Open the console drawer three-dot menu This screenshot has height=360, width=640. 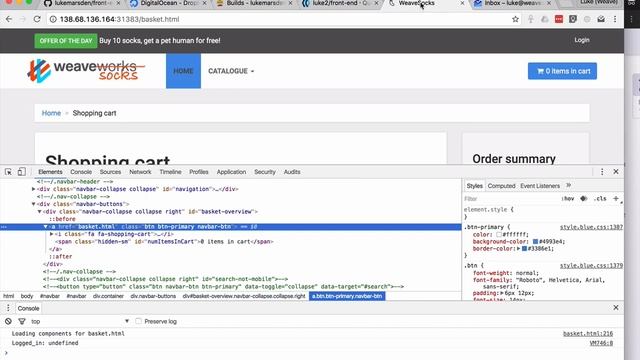tap(8, 308)
